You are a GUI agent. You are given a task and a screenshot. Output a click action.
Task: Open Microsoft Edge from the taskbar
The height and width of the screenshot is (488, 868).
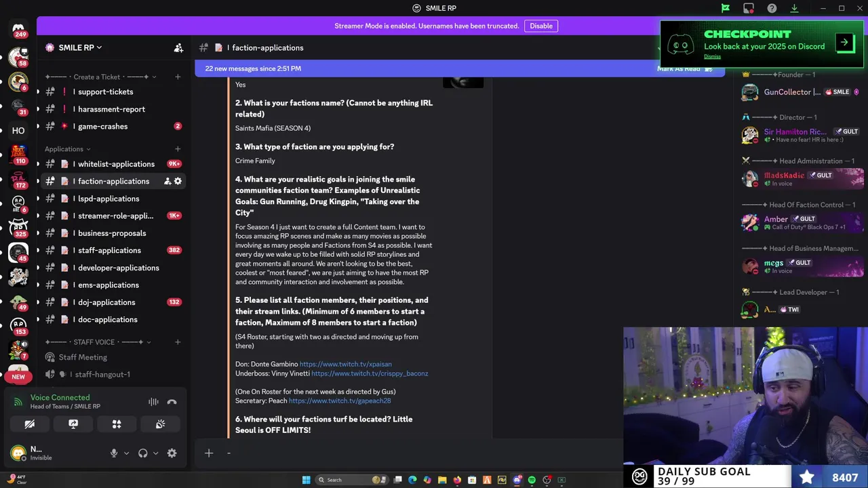pyautogui.click(x=412, y=480)
